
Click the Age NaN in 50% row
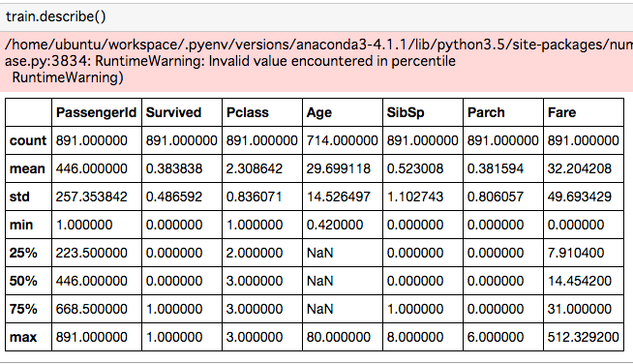[x=319, y=281]
